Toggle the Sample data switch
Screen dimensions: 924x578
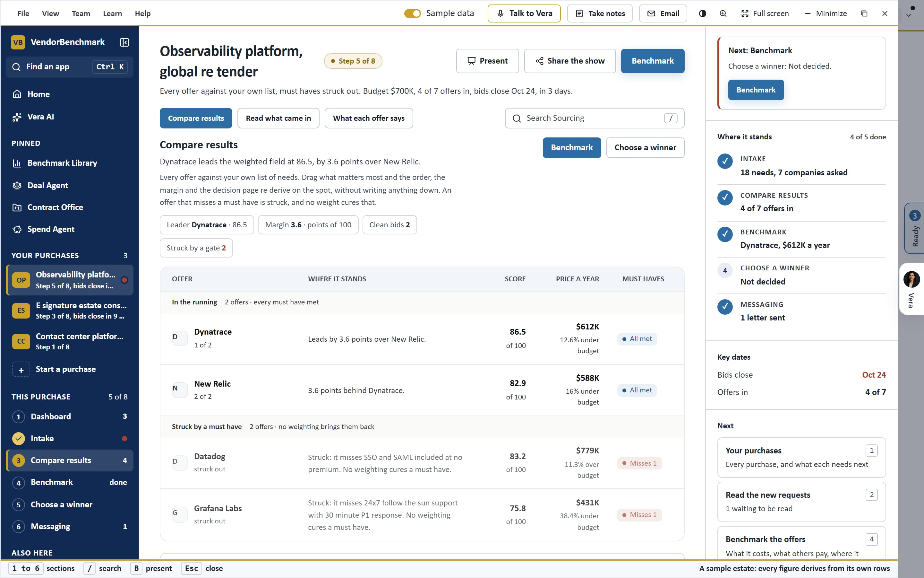click(412, 13)
